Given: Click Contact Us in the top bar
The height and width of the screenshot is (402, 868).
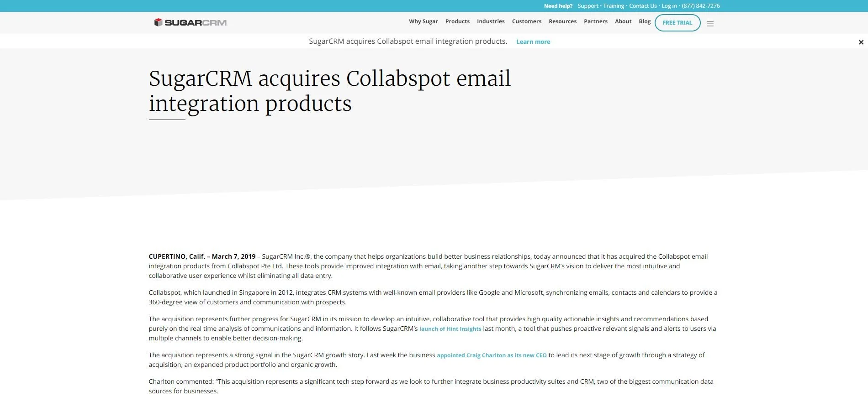Looking at the screenshot, I should (x=643, y=6).
